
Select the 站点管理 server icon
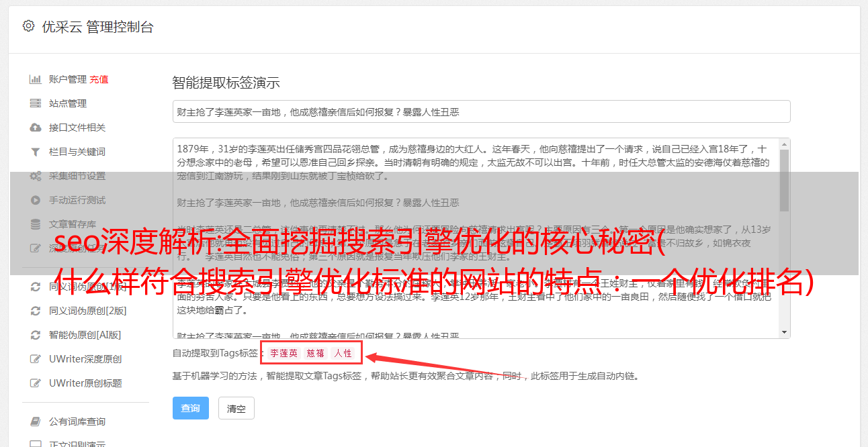[36, 103]
